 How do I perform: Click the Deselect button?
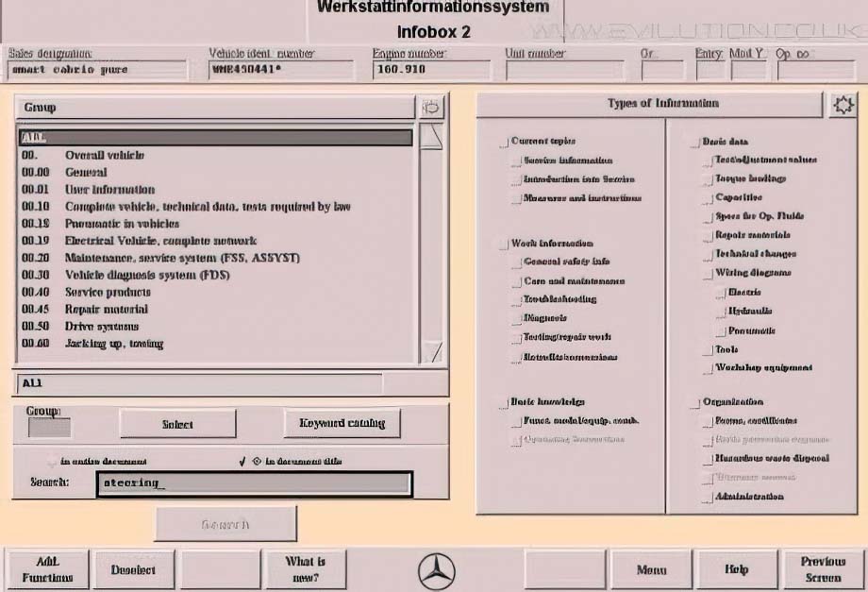(x=133, y=569)
